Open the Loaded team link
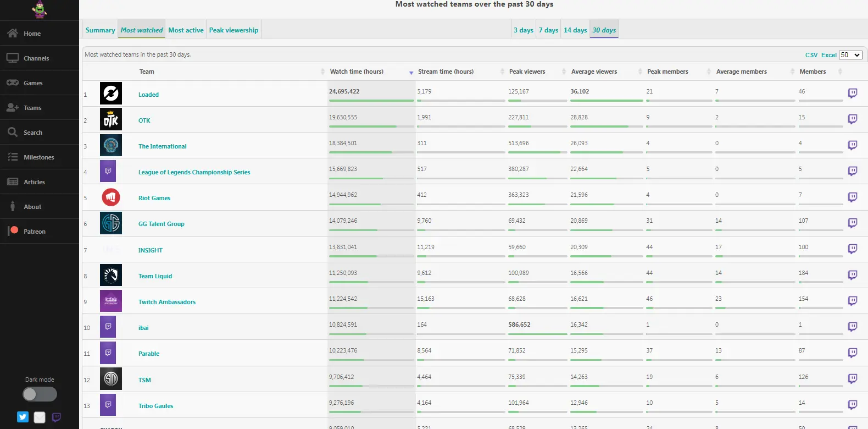Viewport: 868px width, 429px height. point(148,95)
